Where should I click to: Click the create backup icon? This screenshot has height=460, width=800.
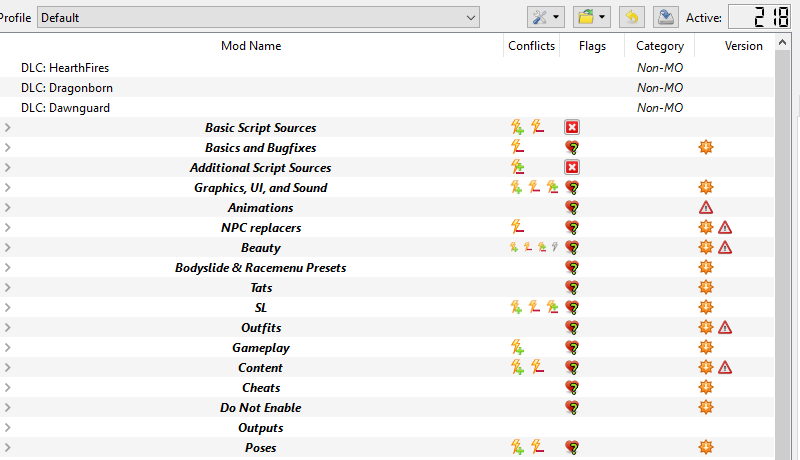point(666,17)
